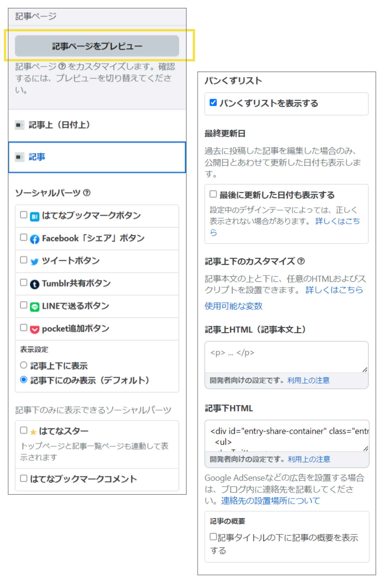The image size is (384, 588).
Task: Click the 記事下HTML text area
Action: pos(287,436)
